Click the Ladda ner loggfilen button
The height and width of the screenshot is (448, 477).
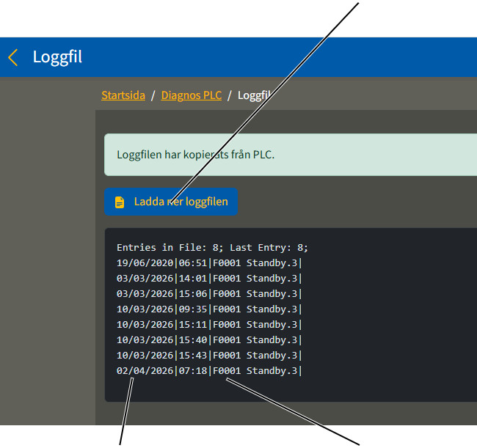click(171, 202)
